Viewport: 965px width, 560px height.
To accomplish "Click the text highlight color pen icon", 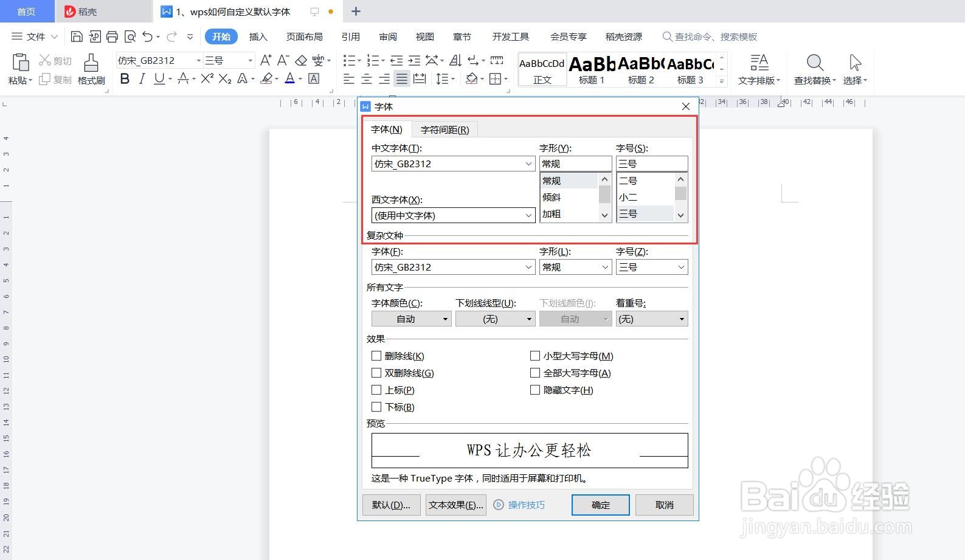I will coord(266,78).
